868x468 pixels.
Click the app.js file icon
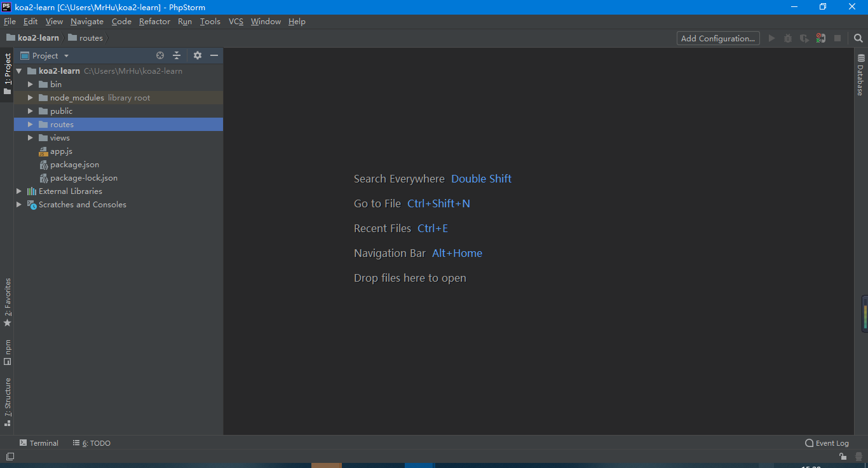(43, 151)
